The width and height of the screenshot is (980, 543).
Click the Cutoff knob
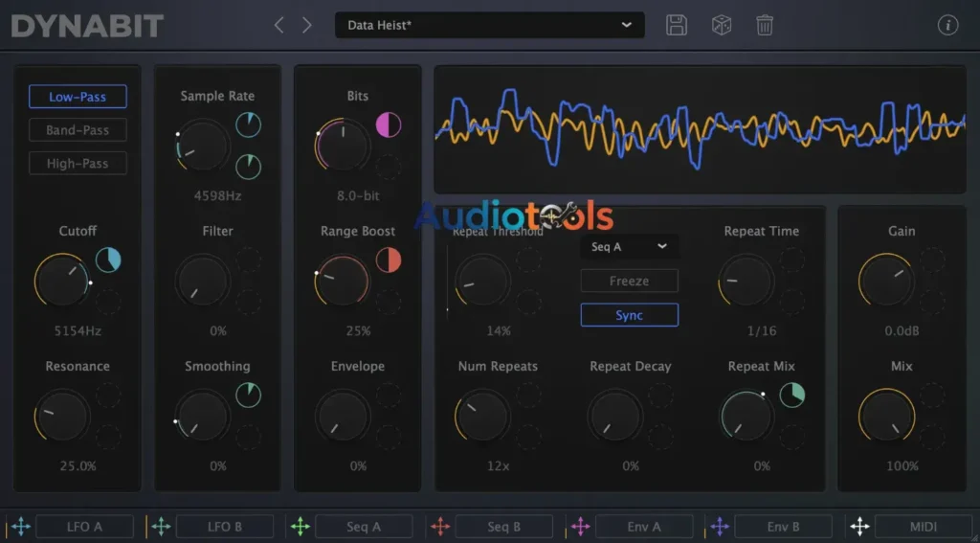click(62, 283)
